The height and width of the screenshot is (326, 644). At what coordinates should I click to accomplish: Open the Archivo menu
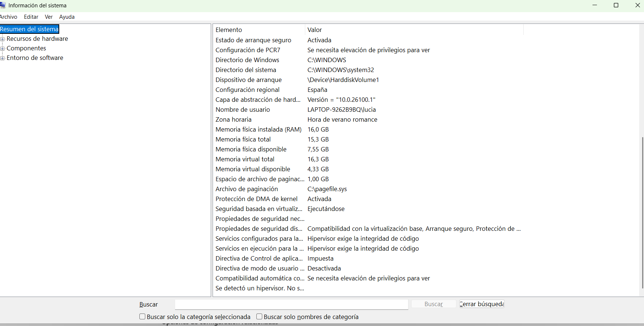pos(8,17)
